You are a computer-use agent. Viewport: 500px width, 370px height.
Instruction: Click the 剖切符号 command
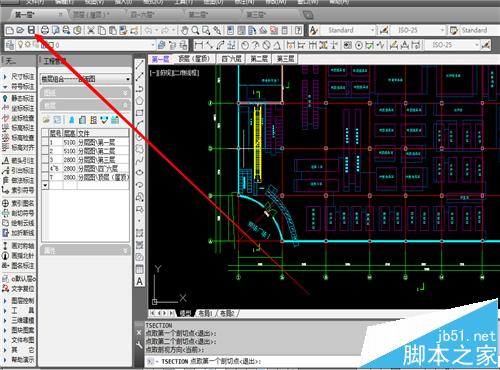pos(19,213)
